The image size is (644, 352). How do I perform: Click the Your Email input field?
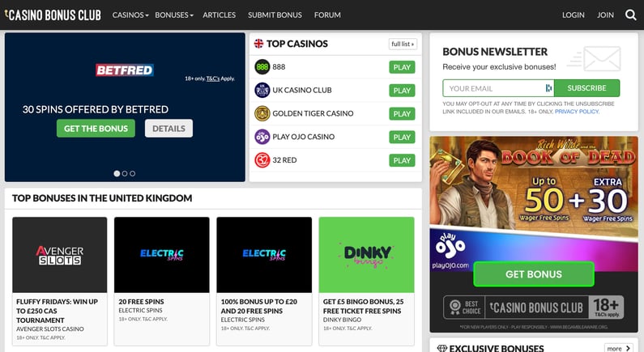(493, 88)
